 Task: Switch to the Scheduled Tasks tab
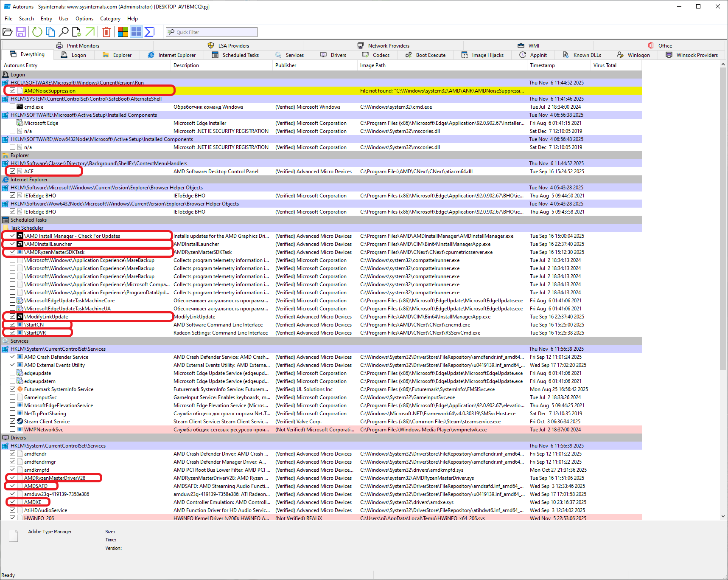pyautogui.click(x=235, y=55)
